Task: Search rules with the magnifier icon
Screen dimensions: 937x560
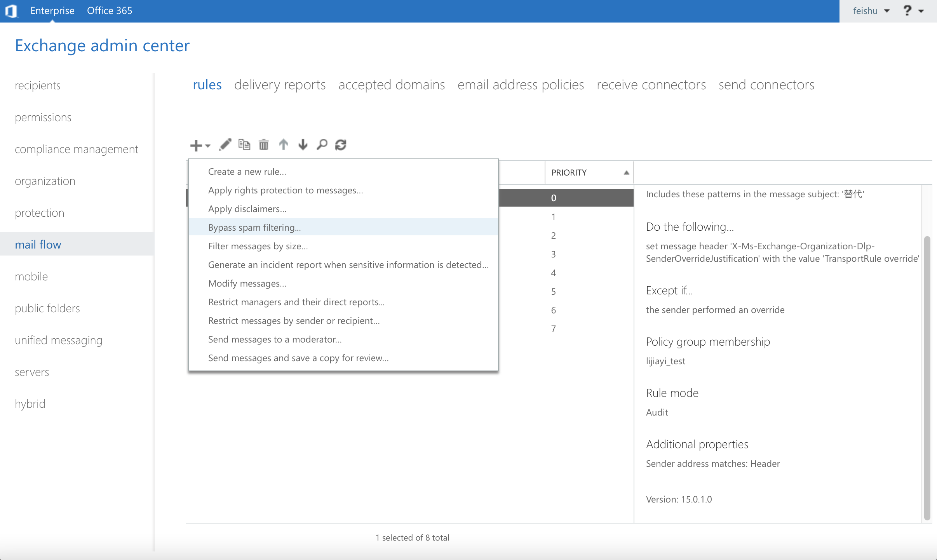Action: (x=322, y=144)
